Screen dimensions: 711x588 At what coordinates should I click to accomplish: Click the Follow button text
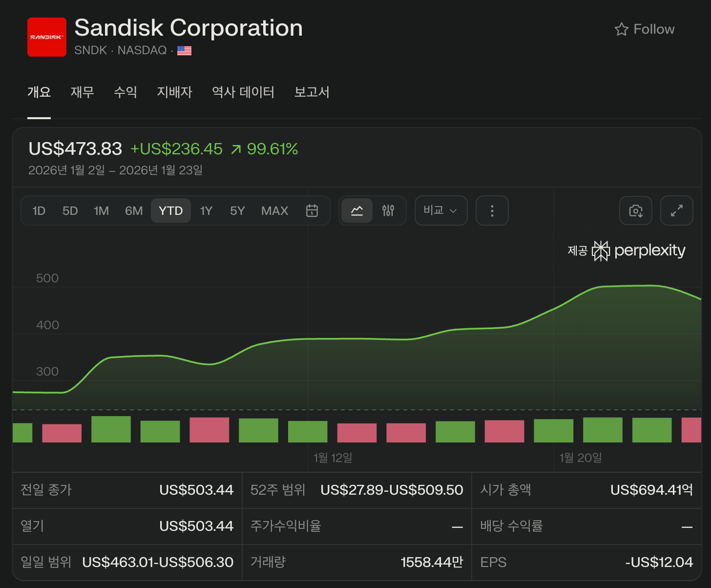click(x=653, y=29)
